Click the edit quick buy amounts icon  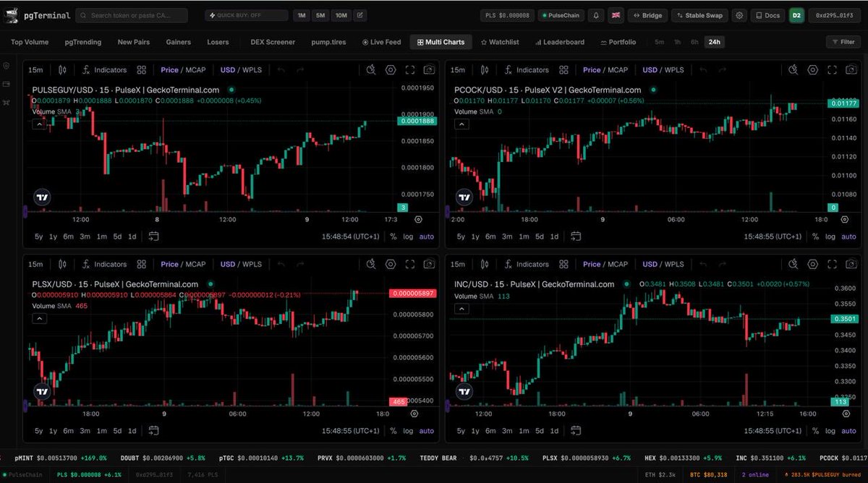pyautogui.click(x=360, y=15)
